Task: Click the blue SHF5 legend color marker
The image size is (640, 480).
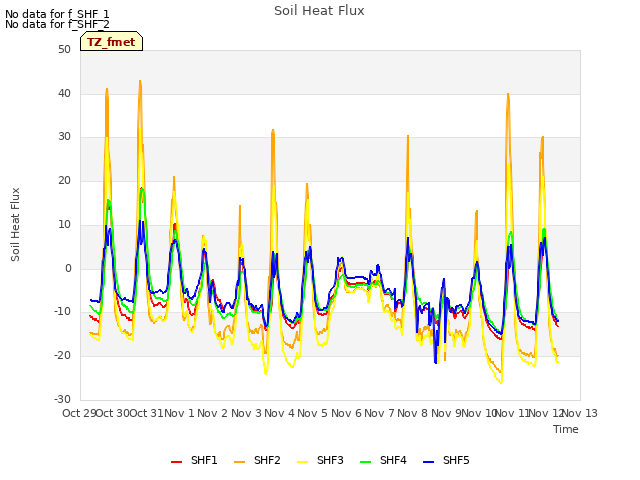Action: click(x=429, y=462)
